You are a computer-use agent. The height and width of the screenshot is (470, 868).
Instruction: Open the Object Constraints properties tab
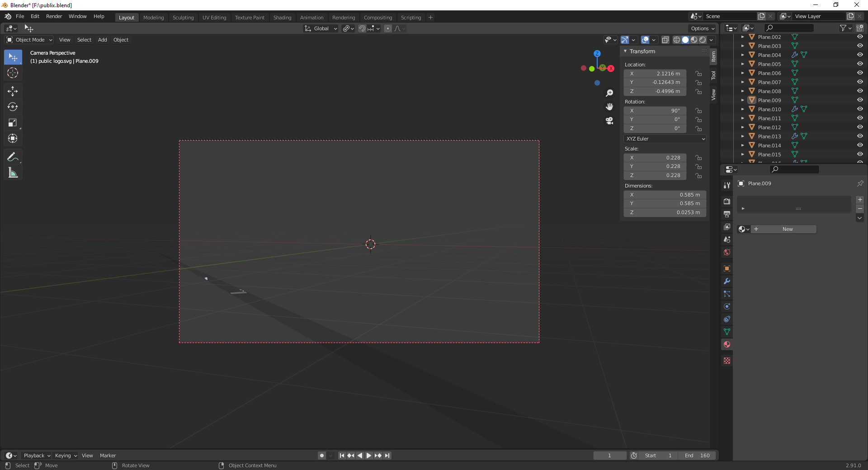pyautogui.click(x=727, y=319)
